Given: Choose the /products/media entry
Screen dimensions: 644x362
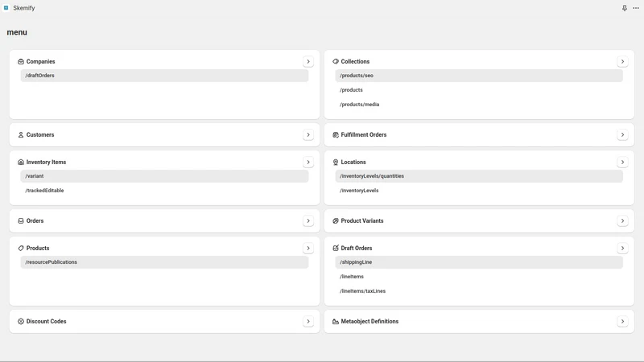Looking at the screenshot, I should pyautogui.click(x=479, y=105).
